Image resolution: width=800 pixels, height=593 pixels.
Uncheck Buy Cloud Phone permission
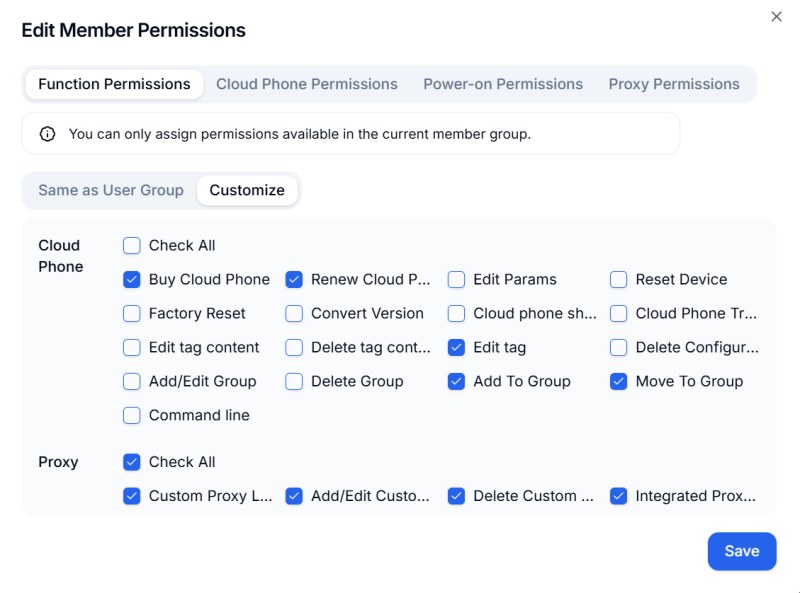coord(132,280)
